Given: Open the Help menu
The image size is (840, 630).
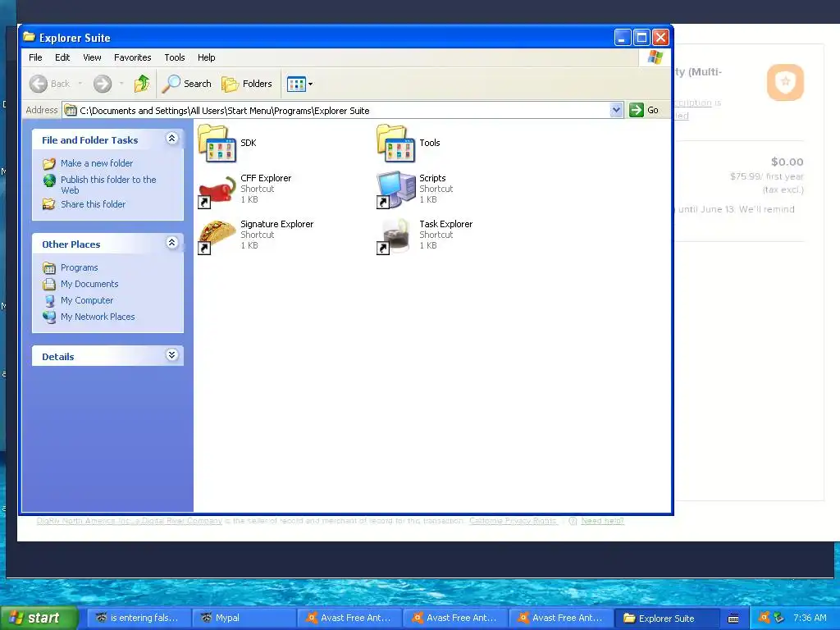Looking at the screenshot, I should point(206,57).
